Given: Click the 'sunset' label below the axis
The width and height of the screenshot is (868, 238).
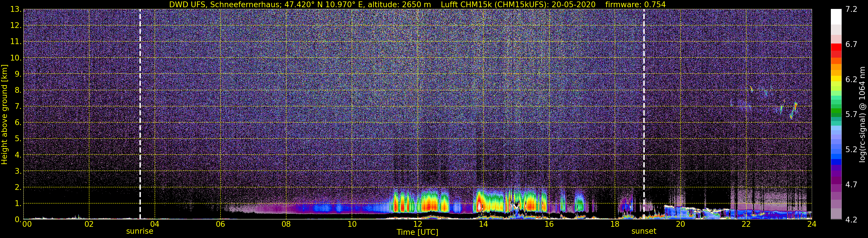Looking at the screenshot, I should point(644,231).
